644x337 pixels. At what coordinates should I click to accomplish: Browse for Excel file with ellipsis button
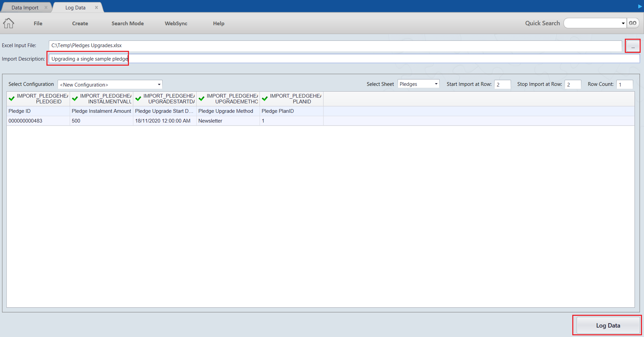[633, 46]
